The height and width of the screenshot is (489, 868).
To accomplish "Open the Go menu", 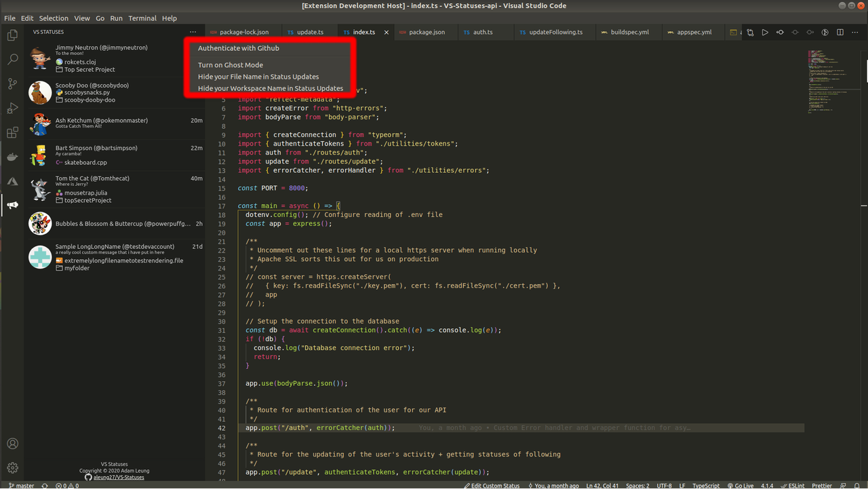I will tap(100, 18).
